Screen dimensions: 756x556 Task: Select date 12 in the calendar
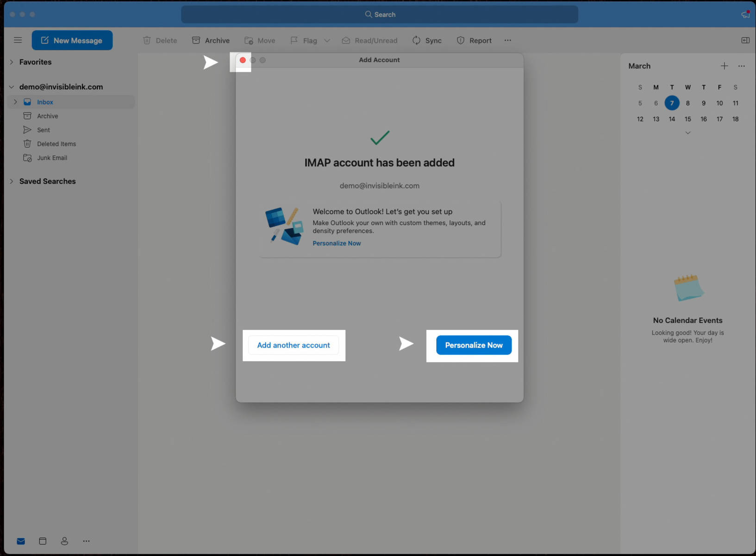(640, 119)
